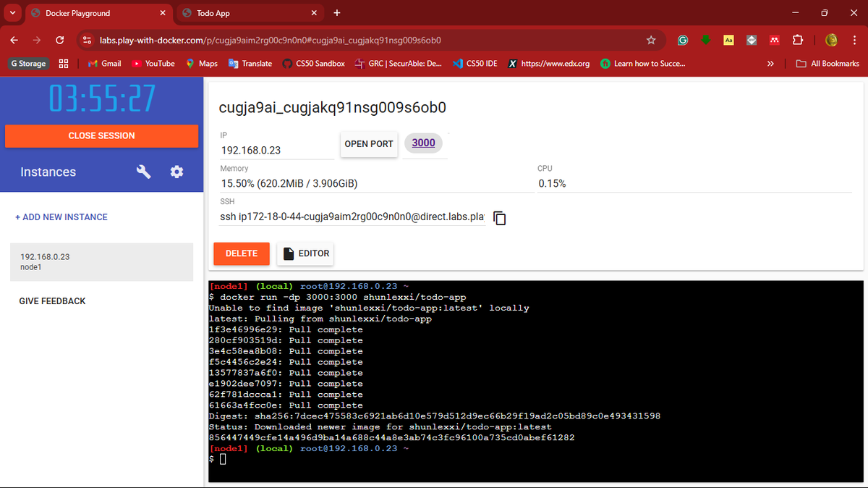
Task: Open the yellow Aa dictionary extension
Action: coord(729,40)
